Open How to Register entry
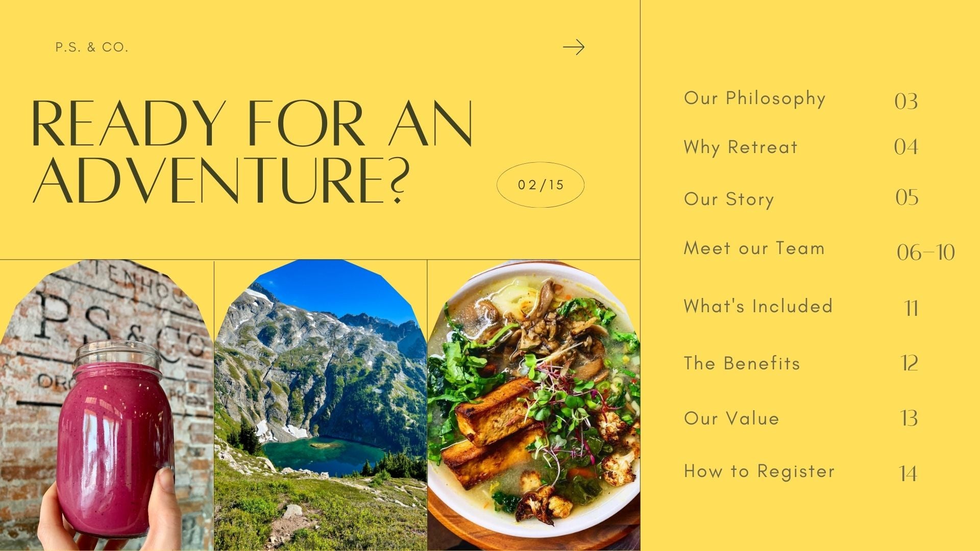The height and width of the screenshot is (551, 980). tap(759, 471)
